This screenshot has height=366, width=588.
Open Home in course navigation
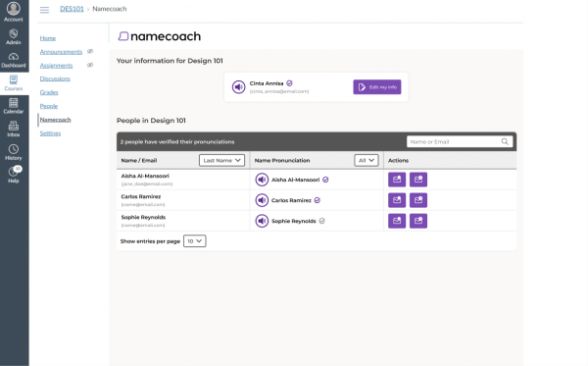click(x=48, y=38)
